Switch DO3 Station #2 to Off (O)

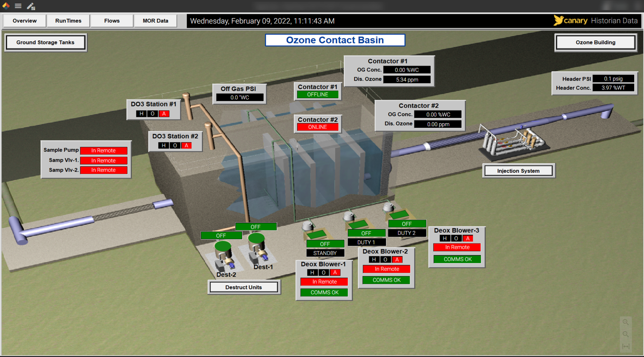pos(175,145)
